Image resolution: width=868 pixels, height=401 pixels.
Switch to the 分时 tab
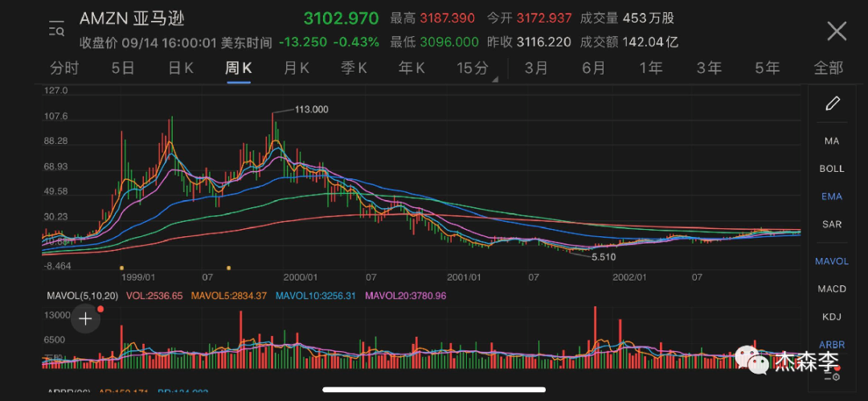pos(64,68)
